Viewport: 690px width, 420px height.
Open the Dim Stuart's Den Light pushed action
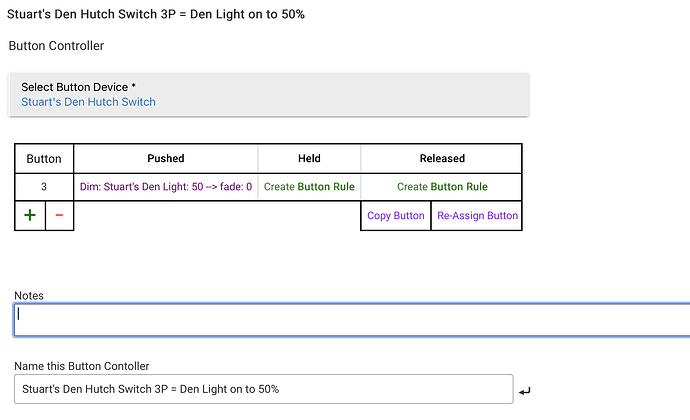click(166, 187)
